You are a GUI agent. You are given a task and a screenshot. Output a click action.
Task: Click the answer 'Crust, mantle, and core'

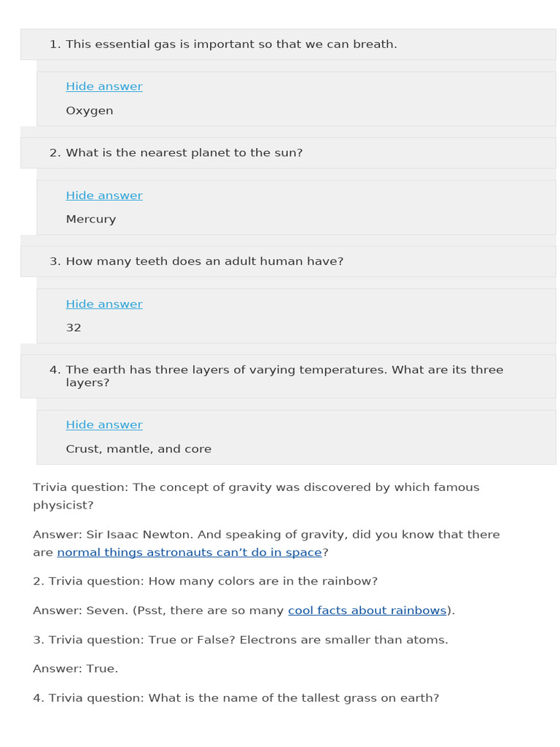[139, 449]
